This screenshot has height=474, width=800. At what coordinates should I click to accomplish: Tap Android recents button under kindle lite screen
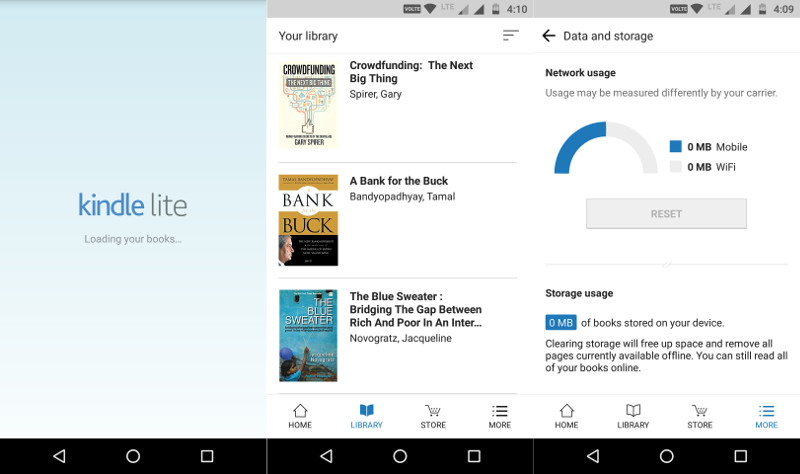[207, 456]
